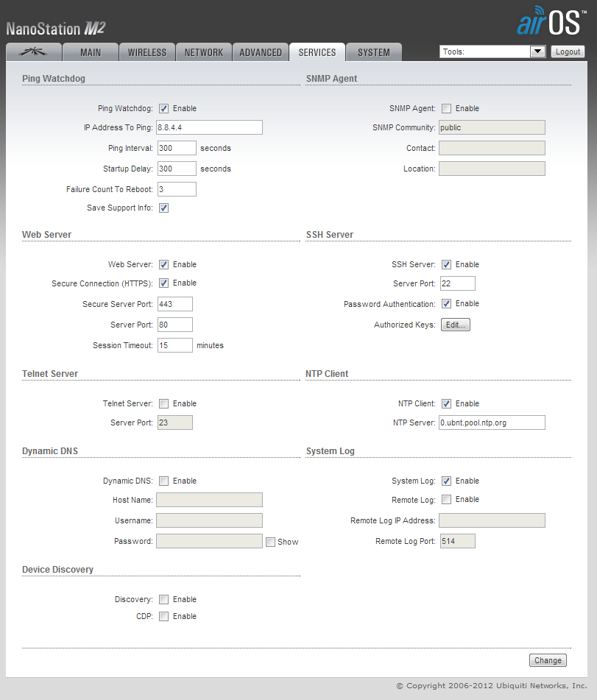597x700 pixels.
Task: Select the ADVANCED tab
Action: point(261,52)
